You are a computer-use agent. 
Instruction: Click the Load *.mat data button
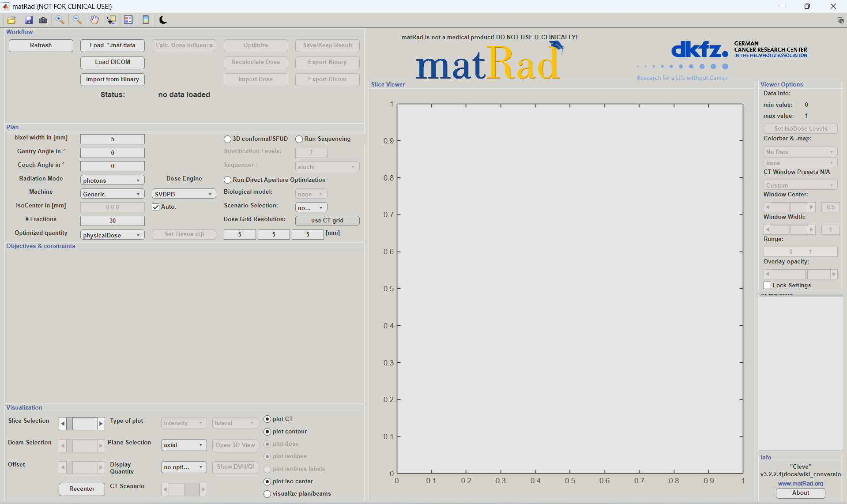coord(113,45)
